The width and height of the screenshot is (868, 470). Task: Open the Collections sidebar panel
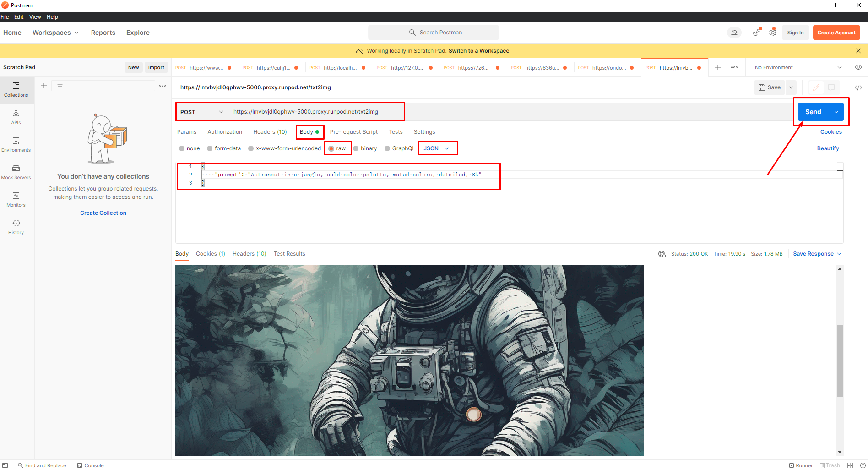click(16, 89)
